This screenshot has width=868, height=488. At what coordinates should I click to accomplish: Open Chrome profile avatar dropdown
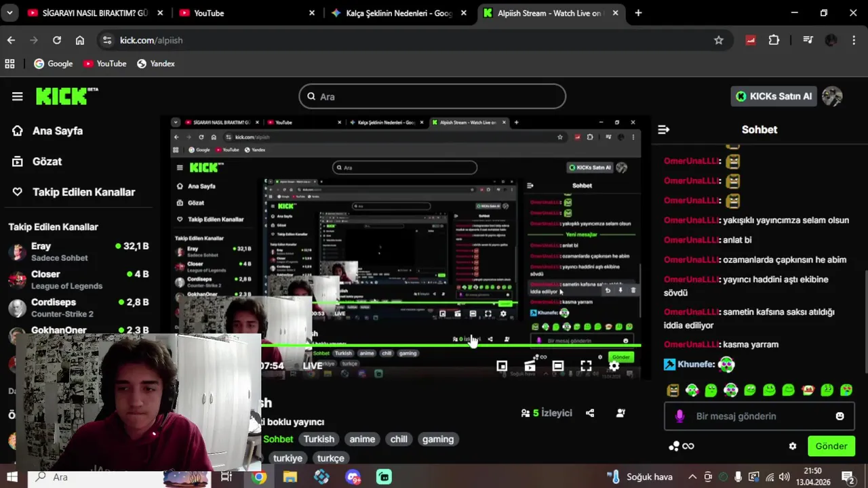point(831,40)
